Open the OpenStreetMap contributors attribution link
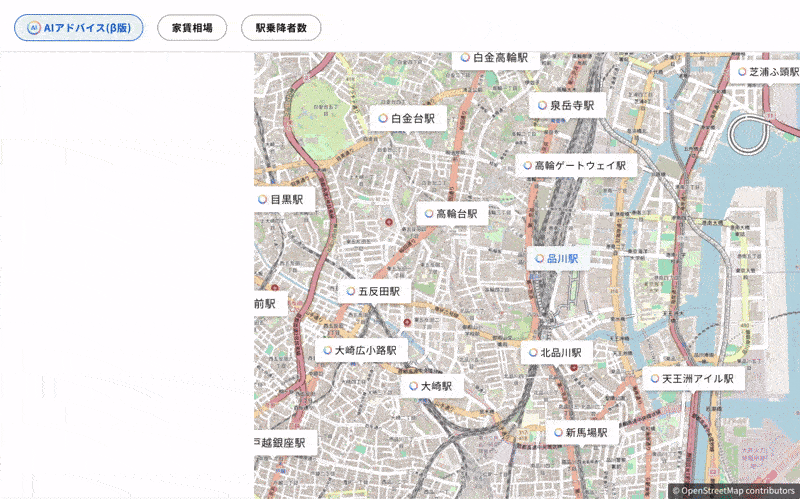800x499 pixels. click(737, 491)
